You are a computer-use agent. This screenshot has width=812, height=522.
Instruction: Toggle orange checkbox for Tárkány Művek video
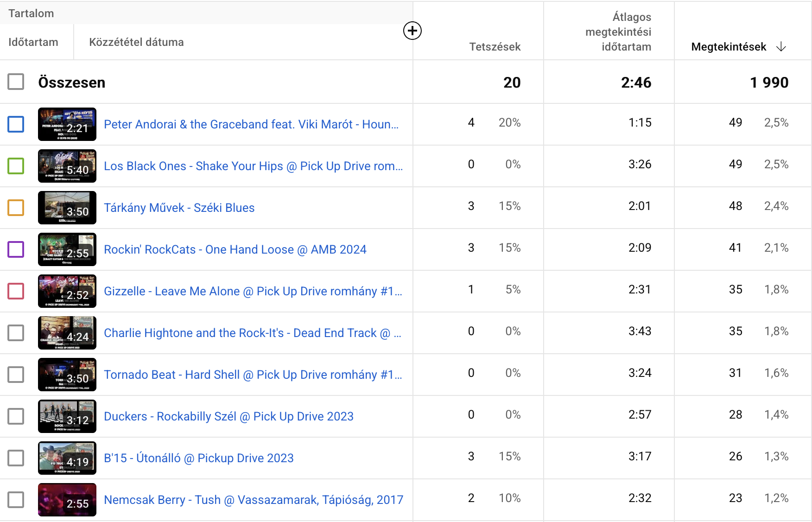click(16, 208)
